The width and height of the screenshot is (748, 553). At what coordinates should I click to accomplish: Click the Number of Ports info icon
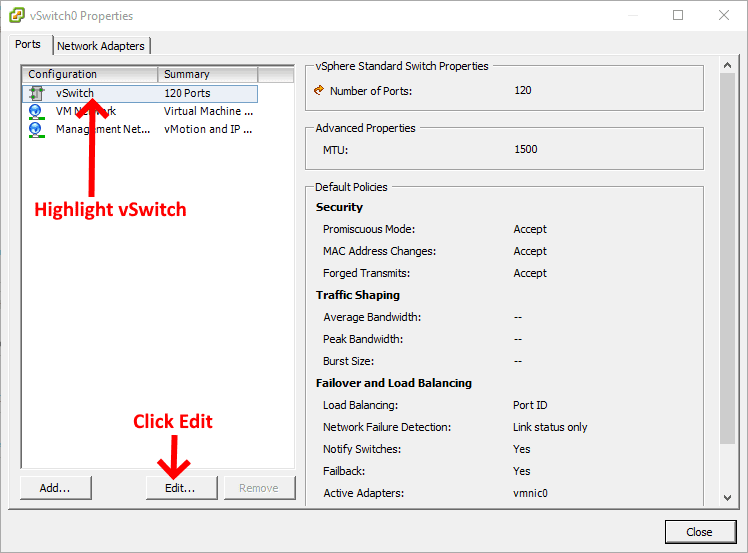pos(319,90)
